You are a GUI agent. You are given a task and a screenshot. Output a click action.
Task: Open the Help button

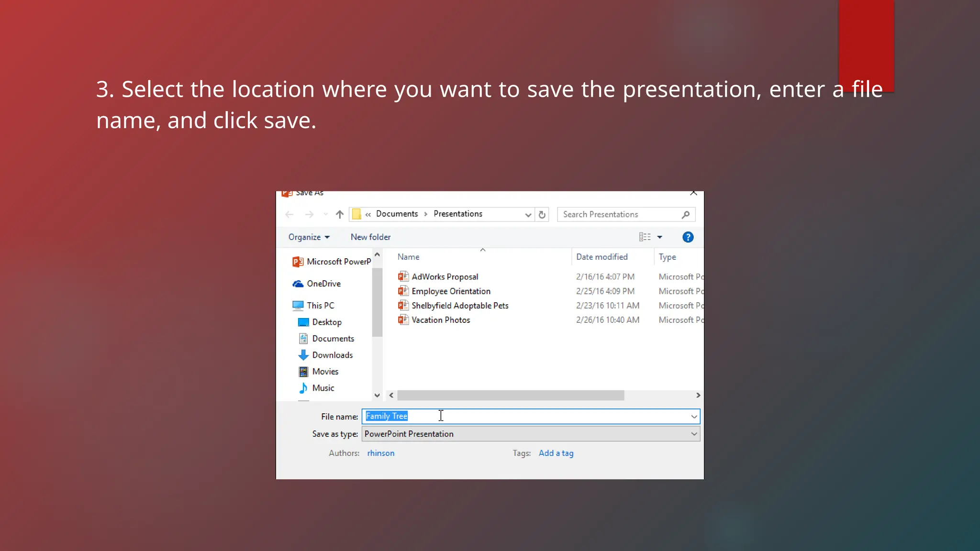point(688,237)
